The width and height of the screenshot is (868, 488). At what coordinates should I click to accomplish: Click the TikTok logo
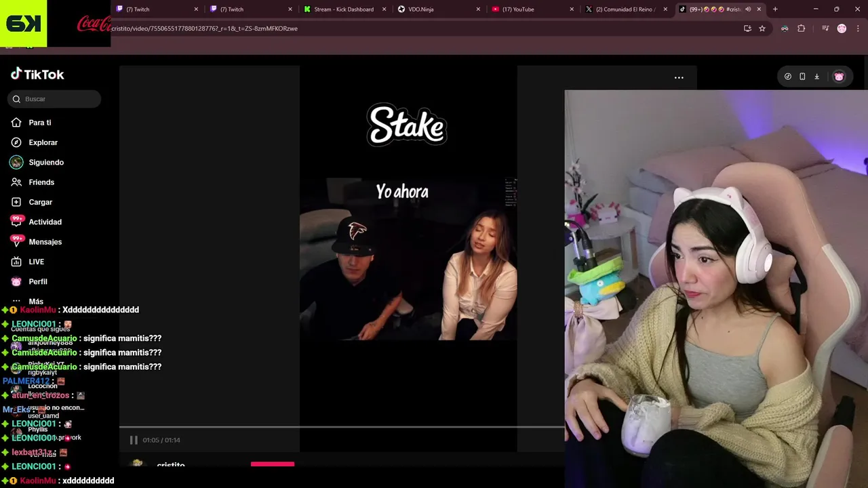pos(37,75)
